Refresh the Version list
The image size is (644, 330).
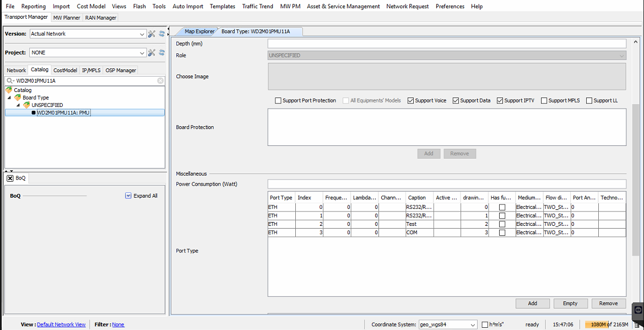[x=162, y=34]
